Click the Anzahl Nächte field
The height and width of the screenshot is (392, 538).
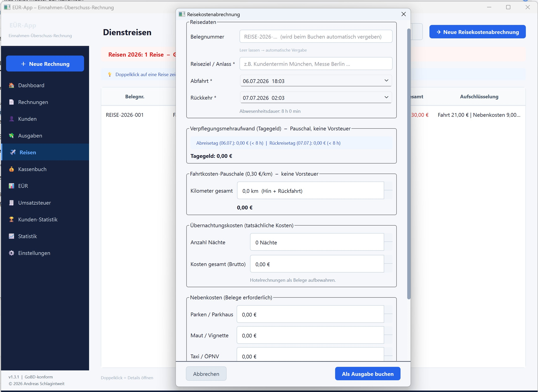pyautogui.click(x=317, y=242)
